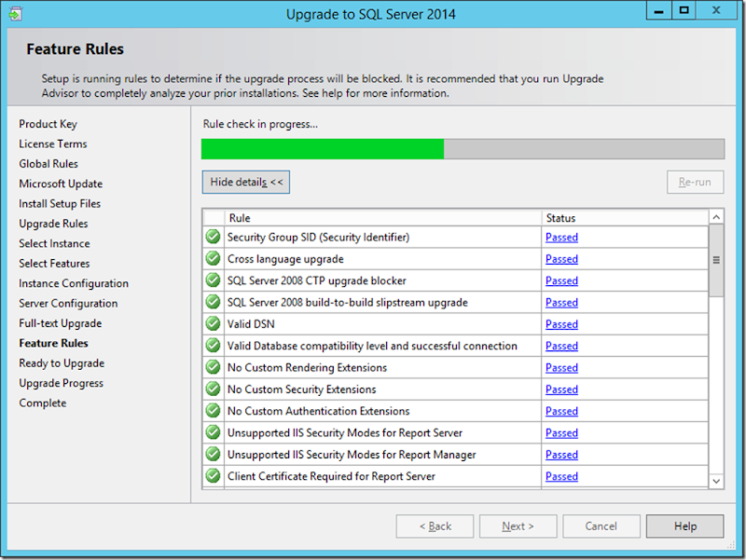Screen dimensions: 746x560
Task: Open Passed link for build-to-build slipstream upgrade
Action: click(561, 302)
